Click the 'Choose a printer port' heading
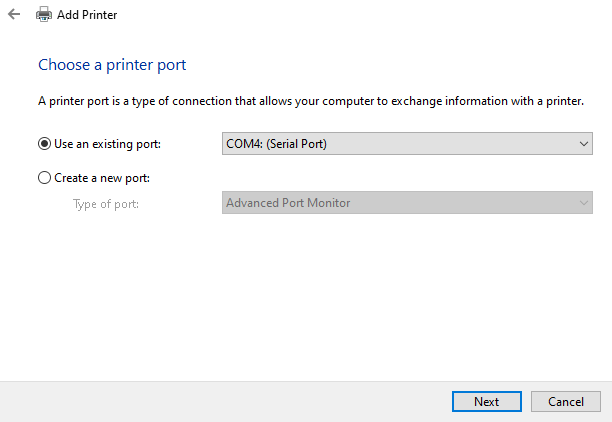This screenshot has height=422, width=612. [112, 65]
